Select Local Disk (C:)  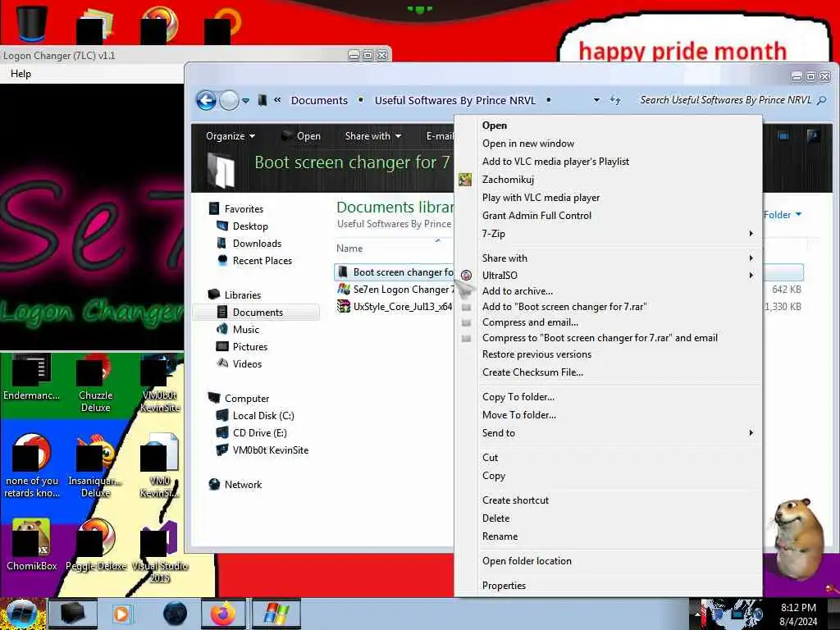point(255,416)
